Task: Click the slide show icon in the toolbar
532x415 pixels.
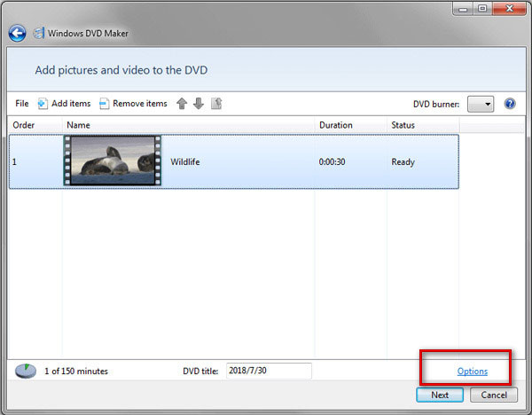Action: 216,104
